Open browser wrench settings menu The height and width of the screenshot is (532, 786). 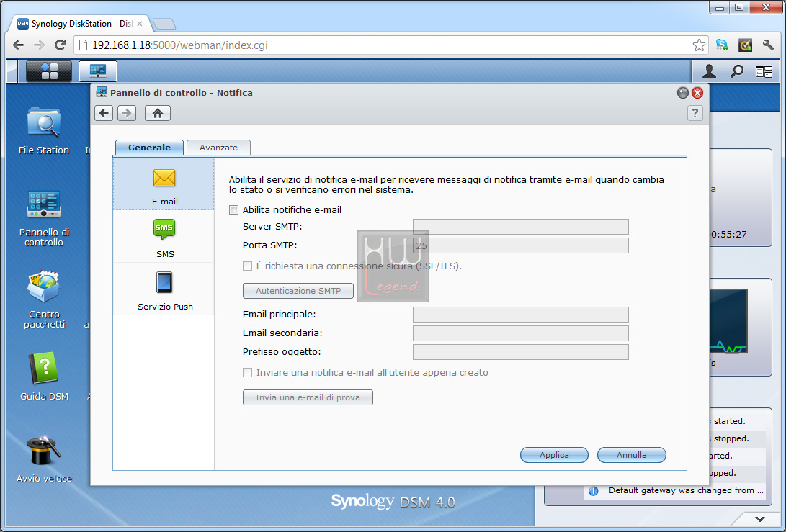point(769,45)
